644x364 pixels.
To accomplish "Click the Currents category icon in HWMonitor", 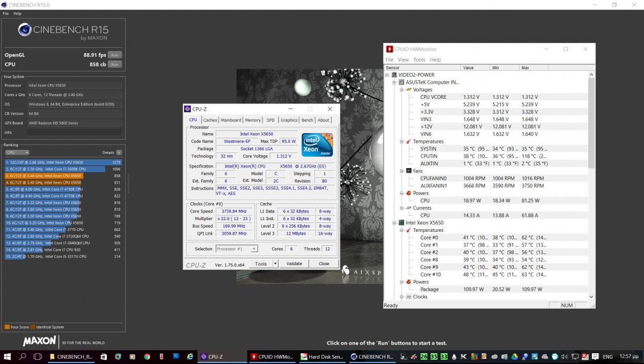I will [409, 208].
